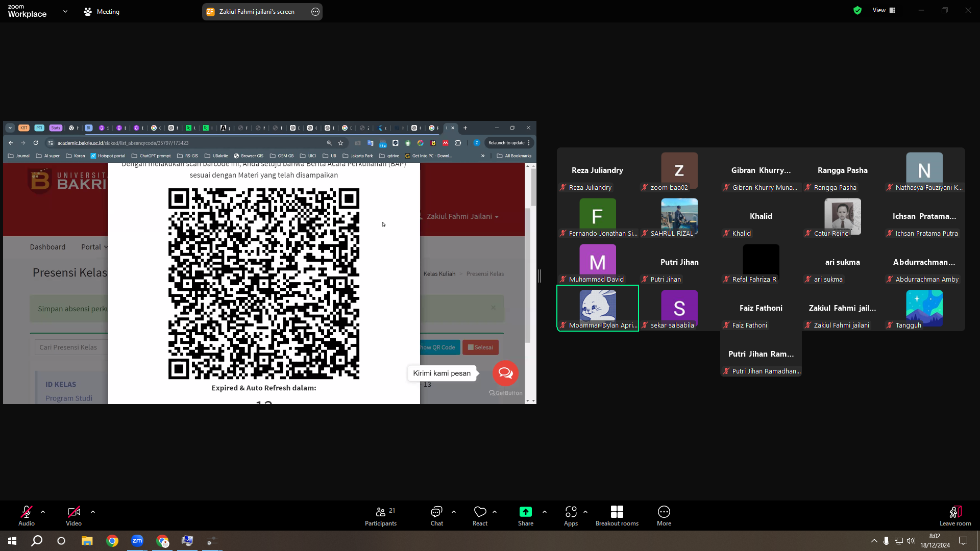Open the Hotspot portal bookmark

(x=108, y=156)
